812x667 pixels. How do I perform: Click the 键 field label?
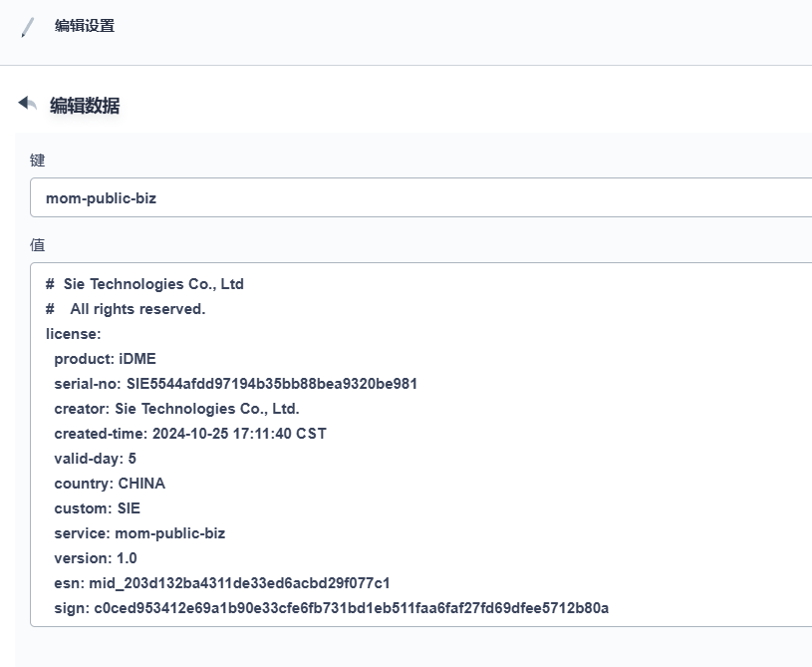pos(37,161)
